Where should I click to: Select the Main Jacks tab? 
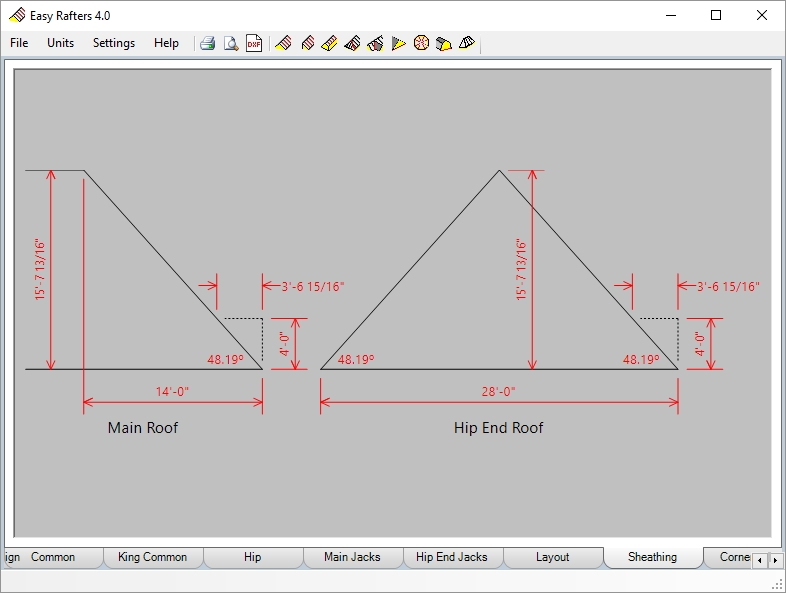click(x=352, y=557)
